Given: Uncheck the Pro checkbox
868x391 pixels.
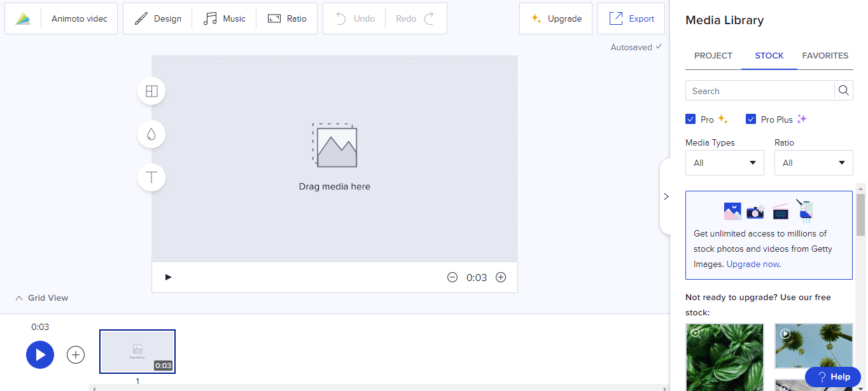Looking at the screenshot, I should coord(690,120).
